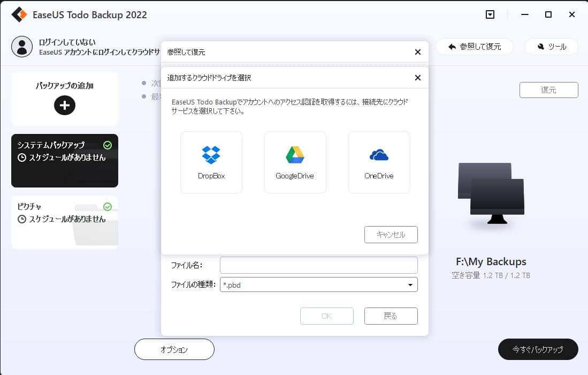Click clock schedule icon in ピクチャ card

22,219
